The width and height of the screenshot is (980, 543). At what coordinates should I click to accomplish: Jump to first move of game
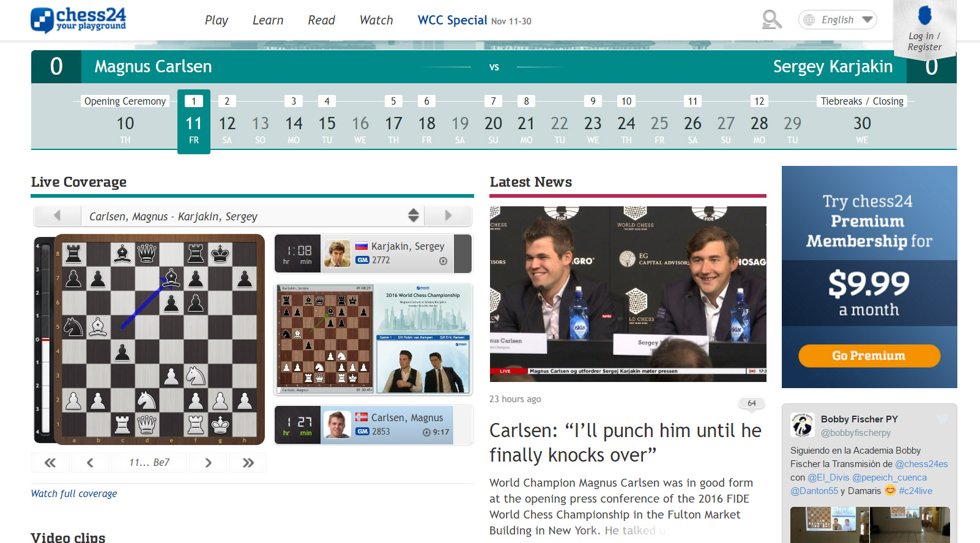[50, 463]
